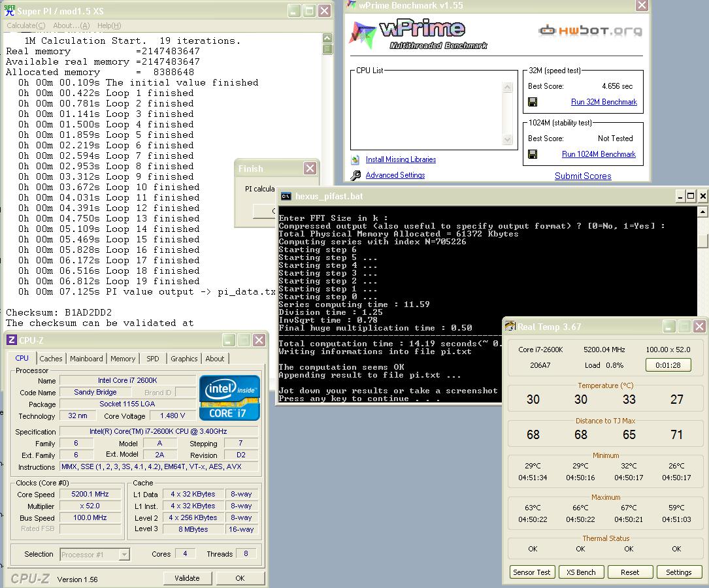Open the Help menu in Super PI
This screenshot has height=588, width=709.
point(108,25)
